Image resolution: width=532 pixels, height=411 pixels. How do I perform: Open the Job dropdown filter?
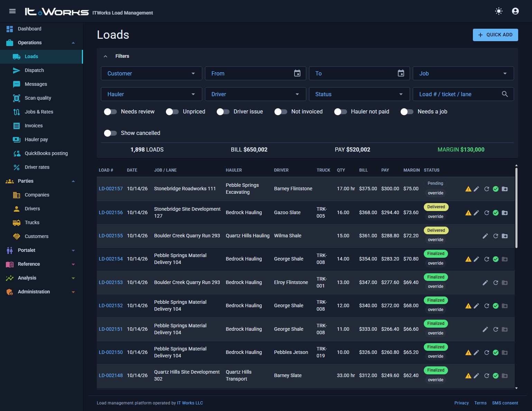point(463,73)
